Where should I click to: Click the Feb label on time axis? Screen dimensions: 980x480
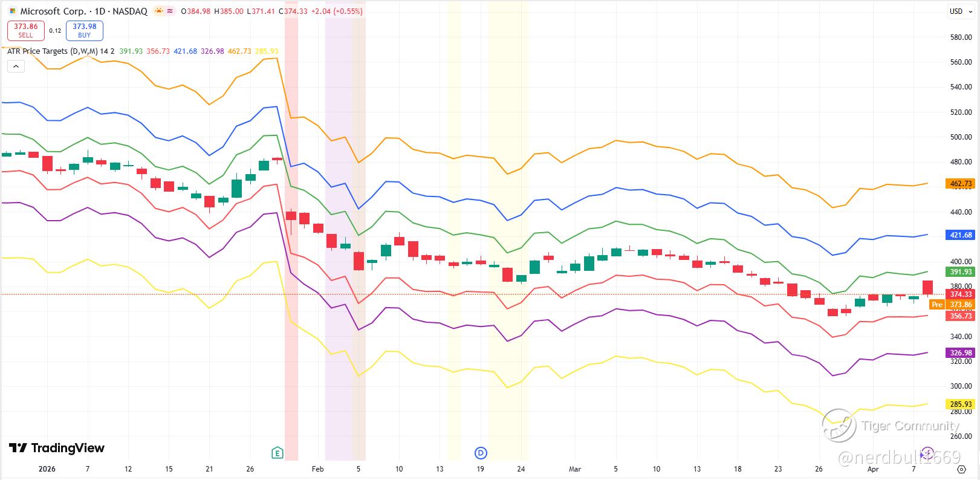pos(317,469)
